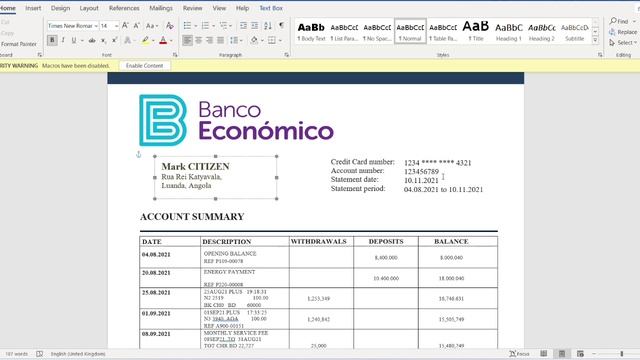Toggle Show/Hide paragraph marks
Image resolution: width=640 pixels, height=360 pixels.
pos(282,25)
